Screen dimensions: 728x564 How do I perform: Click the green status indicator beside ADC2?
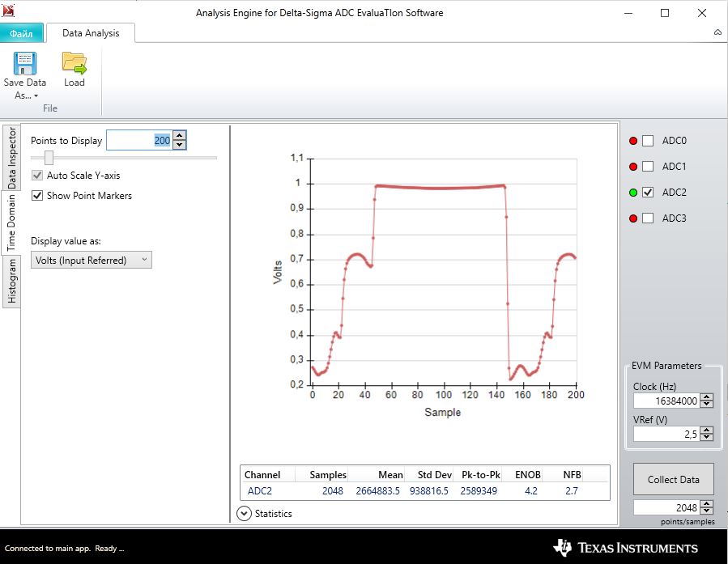[x=632, y=193]
